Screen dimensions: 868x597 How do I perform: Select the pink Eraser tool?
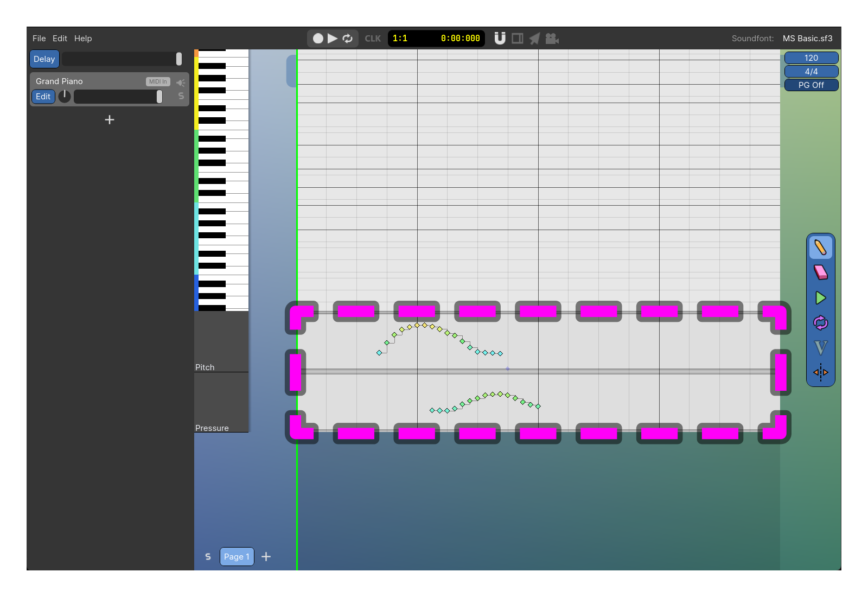820,272
